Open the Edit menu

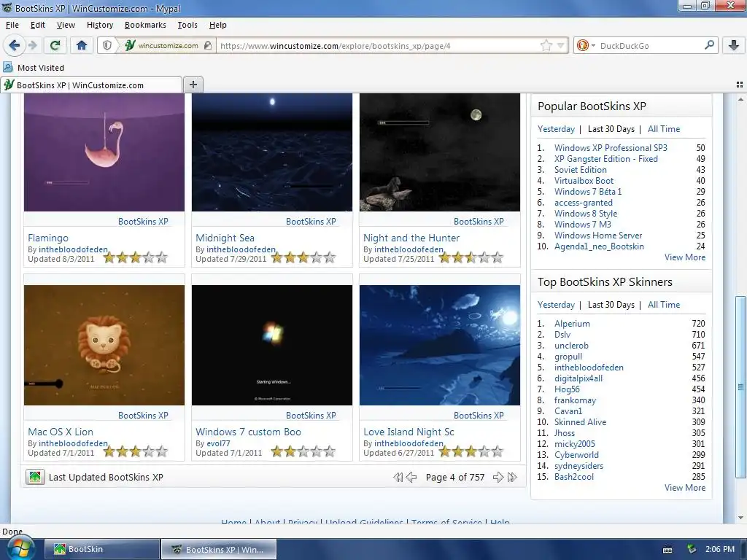38,25
